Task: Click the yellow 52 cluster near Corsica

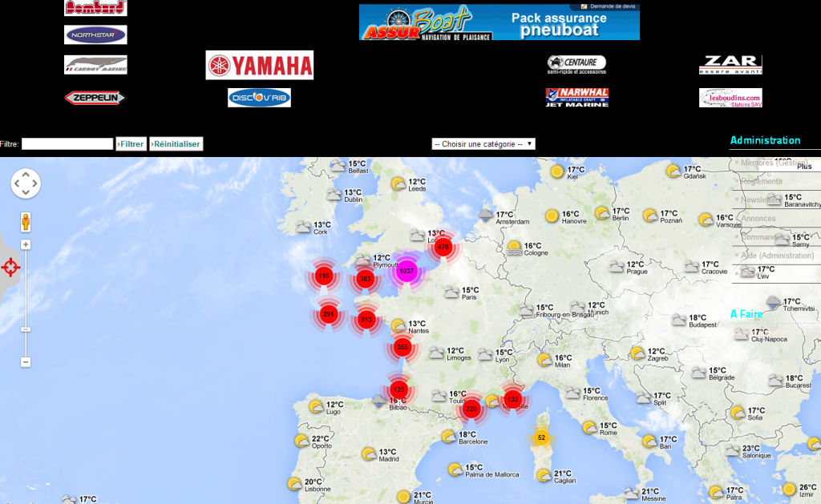Action: pyautogui.click(x=541, y=437)
